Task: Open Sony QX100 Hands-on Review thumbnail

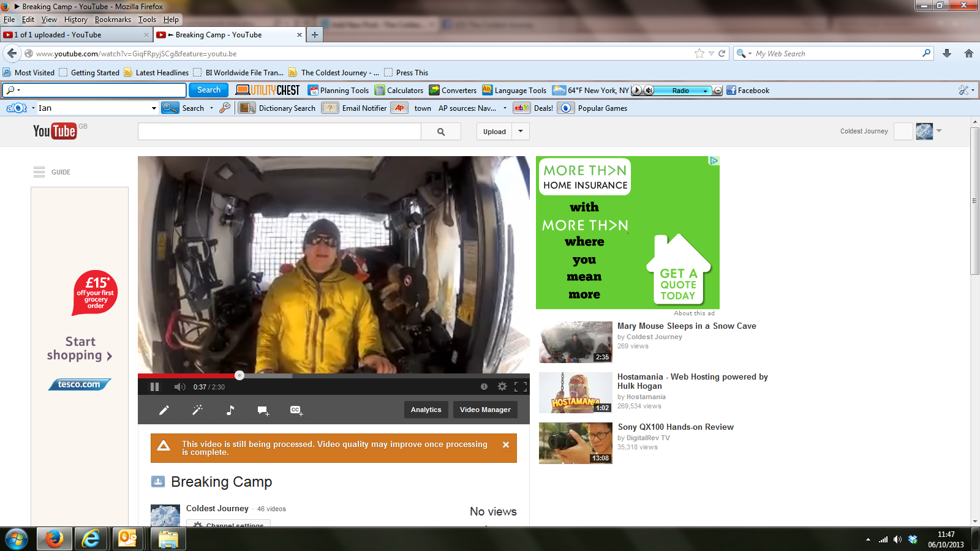Action: pyautogui.click(x=576, y=443)
